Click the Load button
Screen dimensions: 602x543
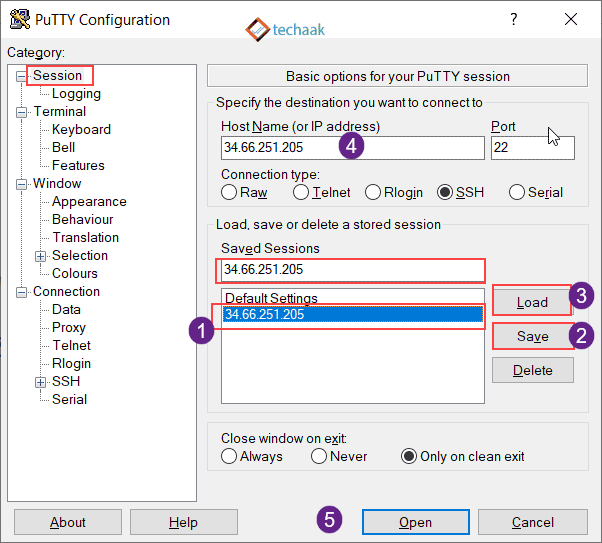532,303
